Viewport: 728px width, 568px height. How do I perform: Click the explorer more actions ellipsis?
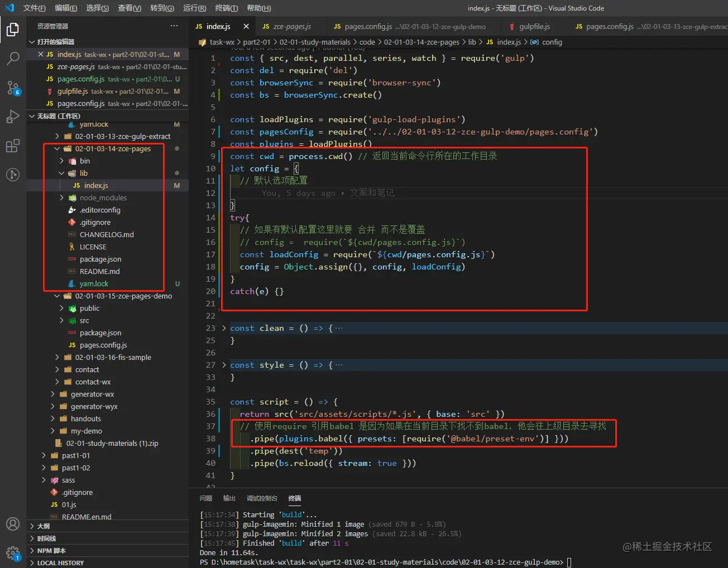click(174, 26)
